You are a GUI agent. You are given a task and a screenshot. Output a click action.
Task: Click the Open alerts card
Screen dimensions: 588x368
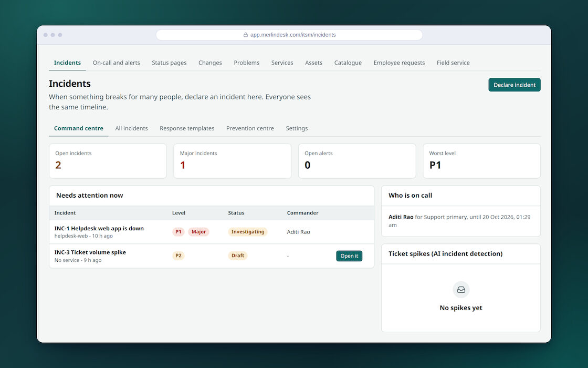[x=357, y=161]
